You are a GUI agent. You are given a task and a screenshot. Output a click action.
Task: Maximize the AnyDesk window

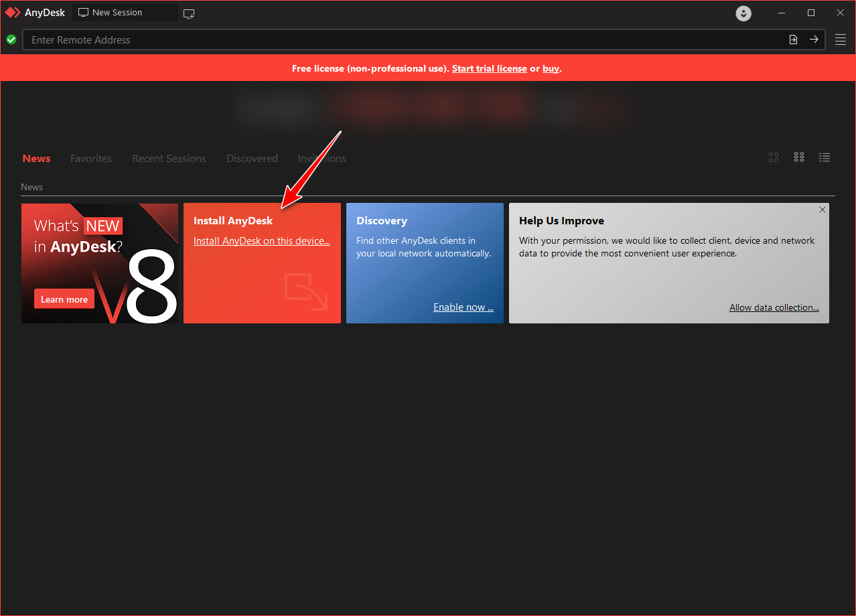pos(811,13)
